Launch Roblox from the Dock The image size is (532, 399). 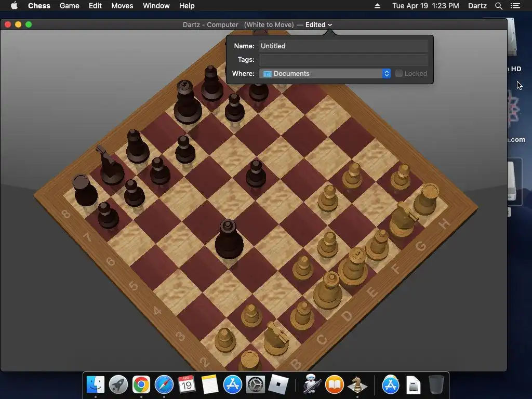click(x=278, y=385)
